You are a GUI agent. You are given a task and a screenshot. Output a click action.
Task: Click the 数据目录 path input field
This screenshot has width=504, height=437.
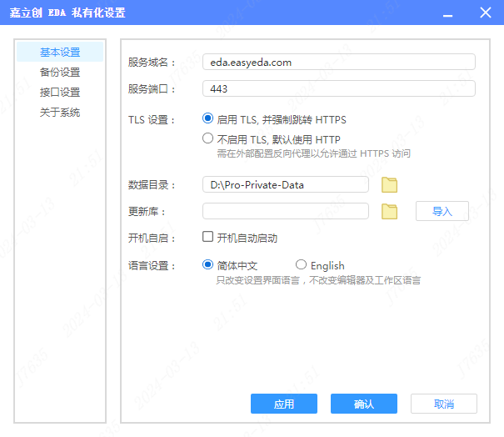coord(285,185)
